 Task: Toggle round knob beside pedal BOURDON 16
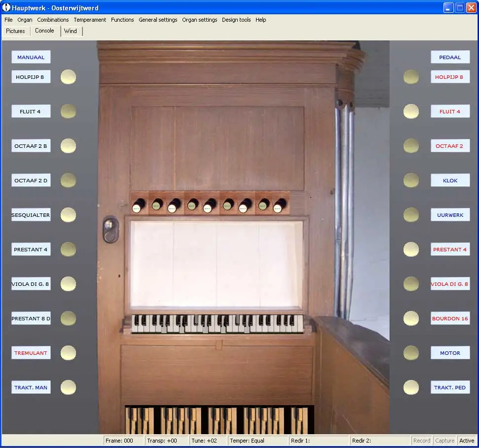coord(411,318)
